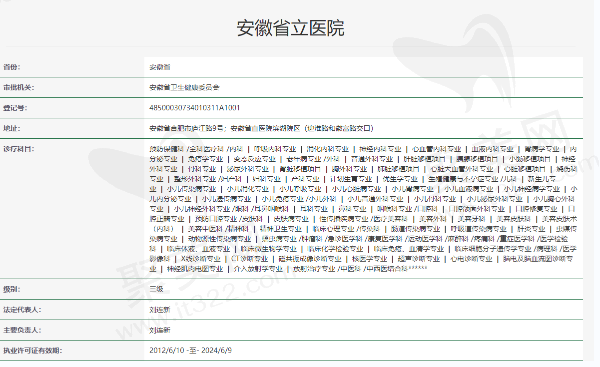Select the 安徽省卫生健康委员会 value

coord(184,88)
